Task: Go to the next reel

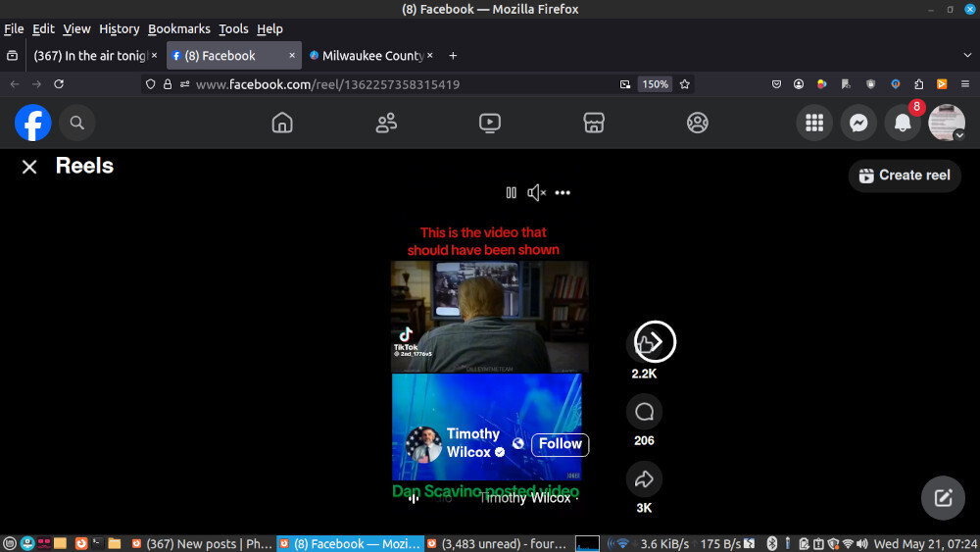Action: point(655,341)
